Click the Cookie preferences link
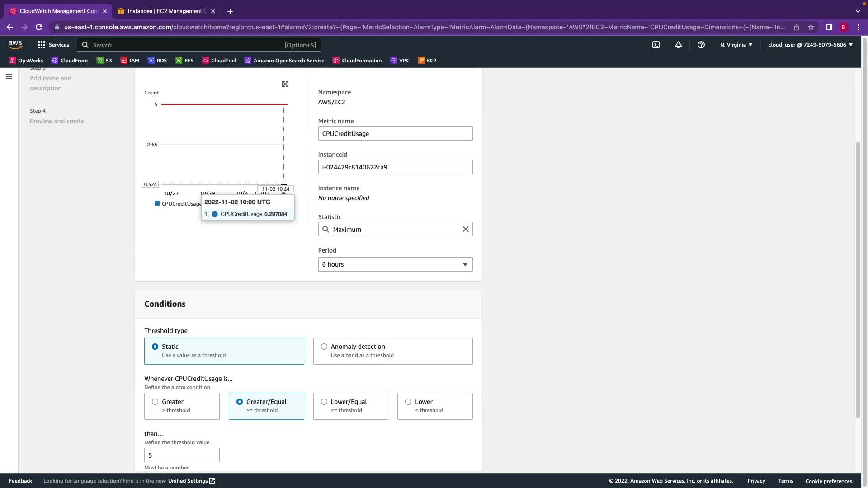 (828, 481)
